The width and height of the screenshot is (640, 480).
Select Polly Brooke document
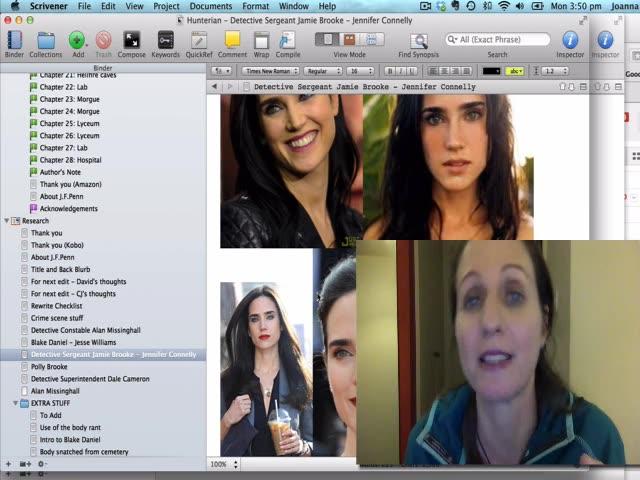[49, 367]
